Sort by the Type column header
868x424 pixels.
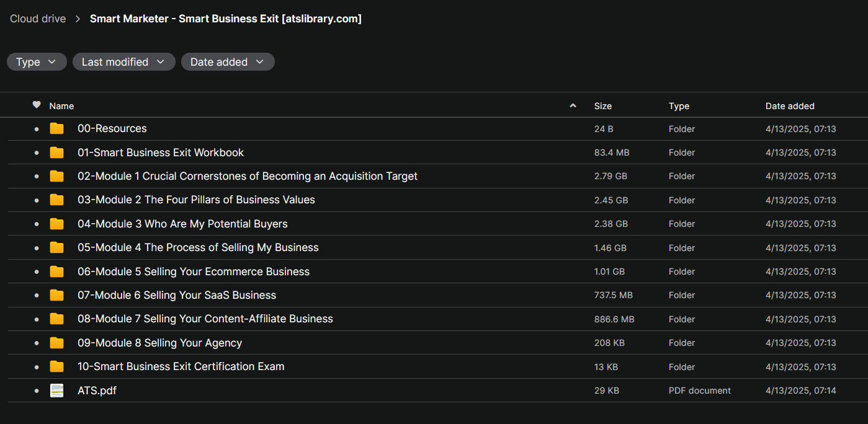pyautogui.click(x=679, y=106)
